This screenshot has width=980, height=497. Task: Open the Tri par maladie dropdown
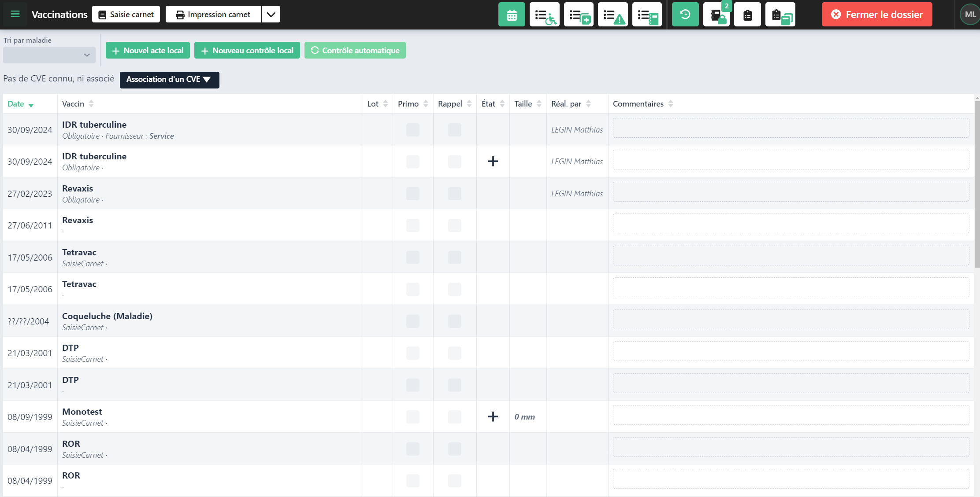[49, 55]
